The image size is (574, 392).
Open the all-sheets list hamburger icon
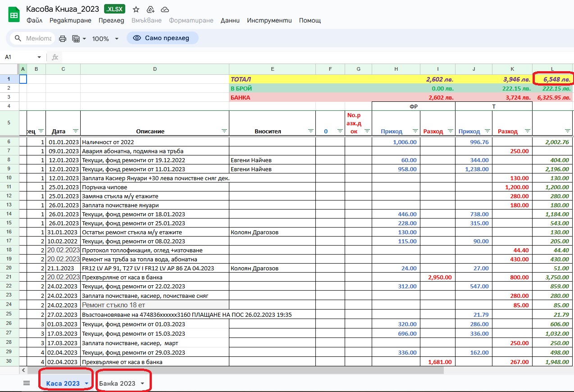pyautogui.click(x=27, y=383)
